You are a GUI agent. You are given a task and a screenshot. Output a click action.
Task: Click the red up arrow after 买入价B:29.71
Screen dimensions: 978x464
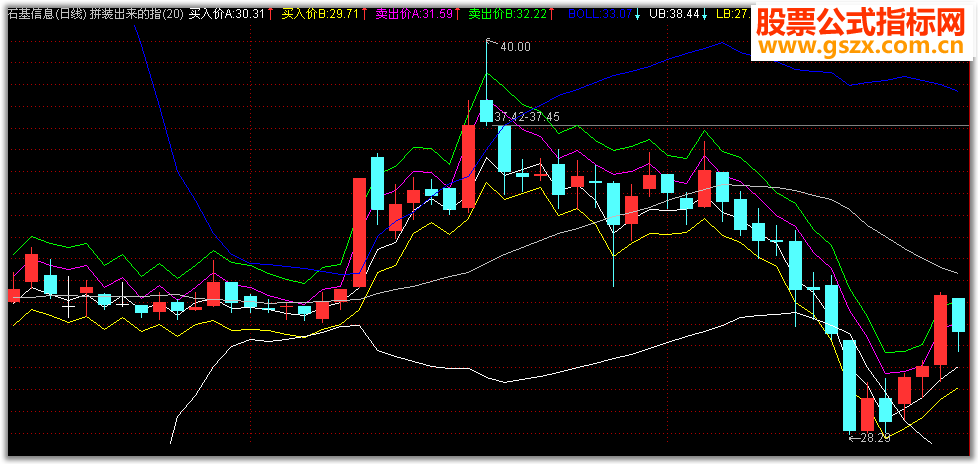click(x=364, y=13)
